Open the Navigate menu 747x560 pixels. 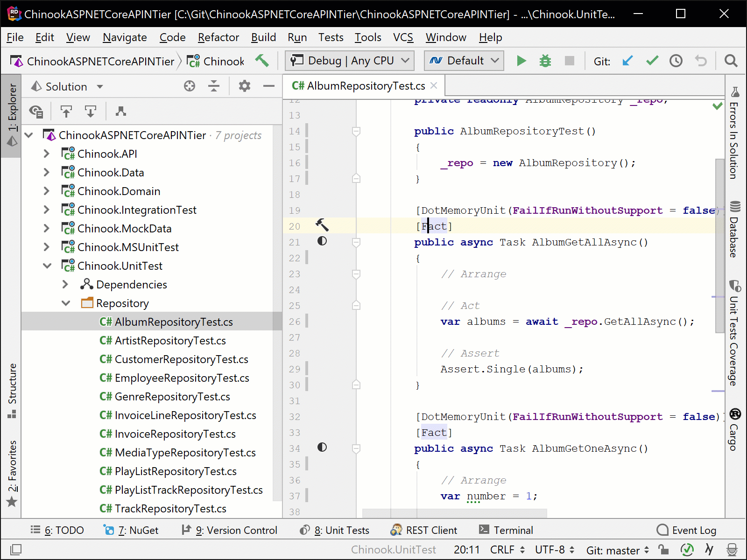[x=125, y=37]
